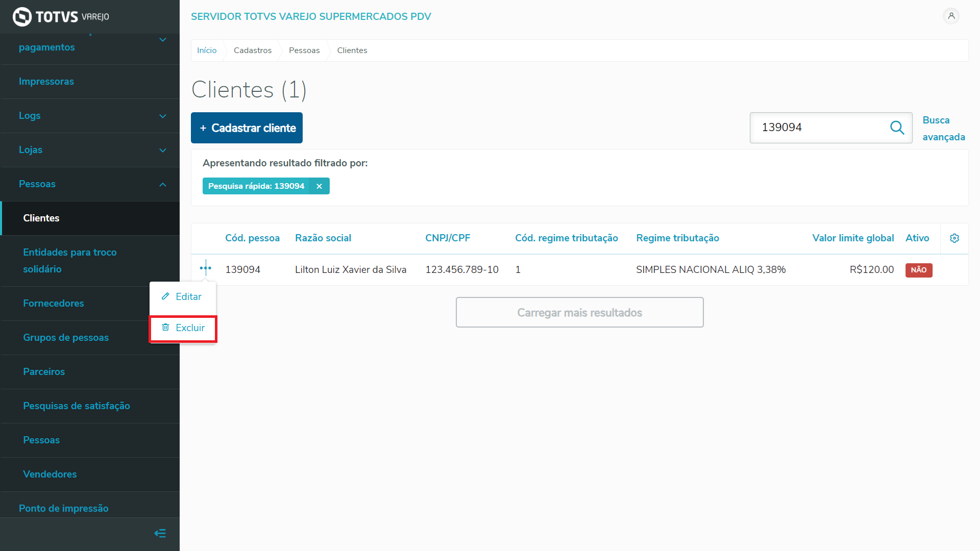Image resolution: width=980 pixels, height=551 pixels.
Task: Expand the pagamentos sidebar section
Action: coord(162,40)
